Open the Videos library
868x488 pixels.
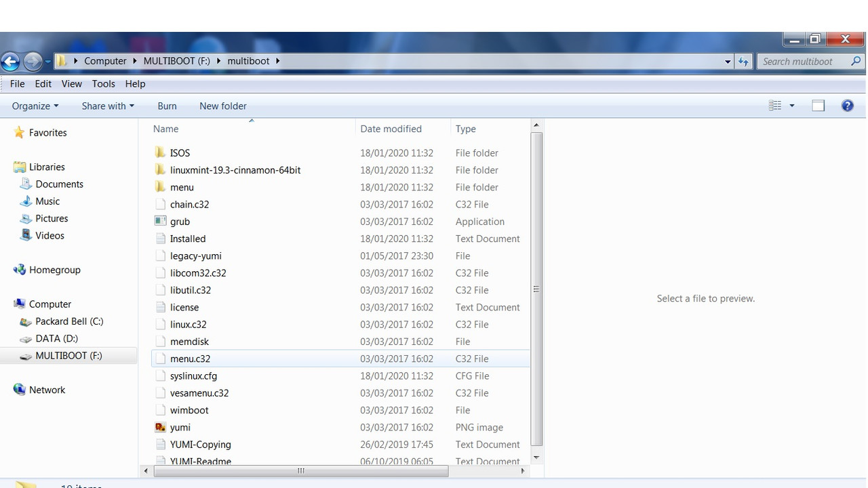(x=50, y=236)
